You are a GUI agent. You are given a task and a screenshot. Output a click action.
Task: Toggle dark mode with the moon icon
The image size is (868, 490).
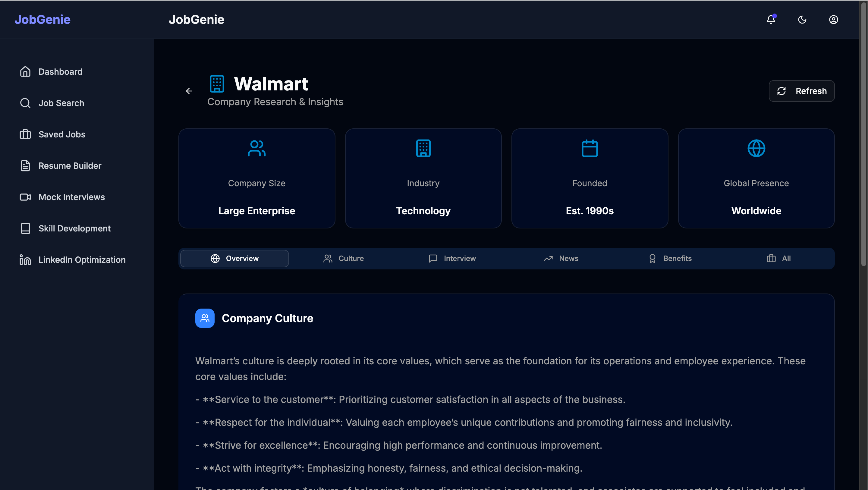tap(802, 20)
